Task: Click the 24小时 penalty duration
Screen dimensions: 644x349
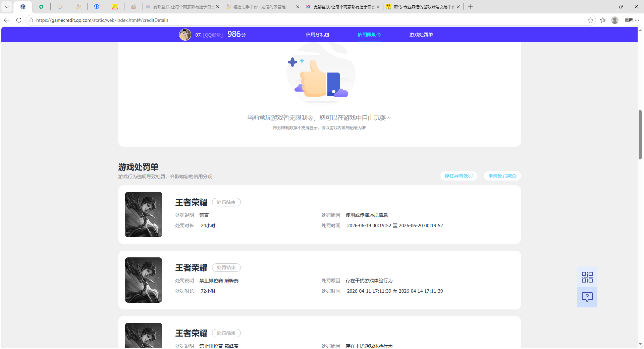Action: point(208,226)
